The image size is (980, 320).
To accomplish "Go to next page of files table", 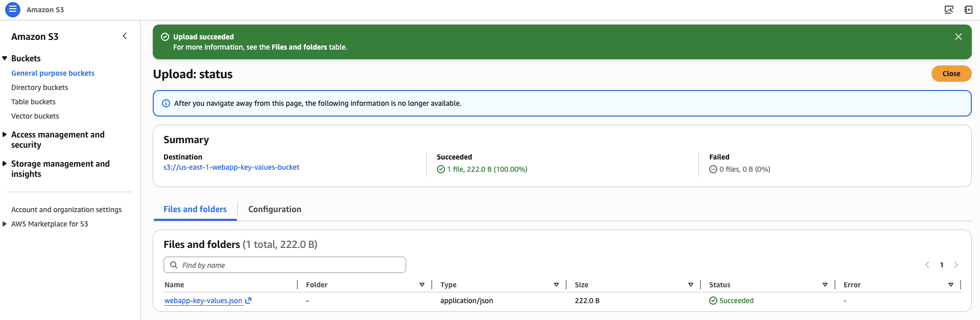I will (x=955, y=265).
